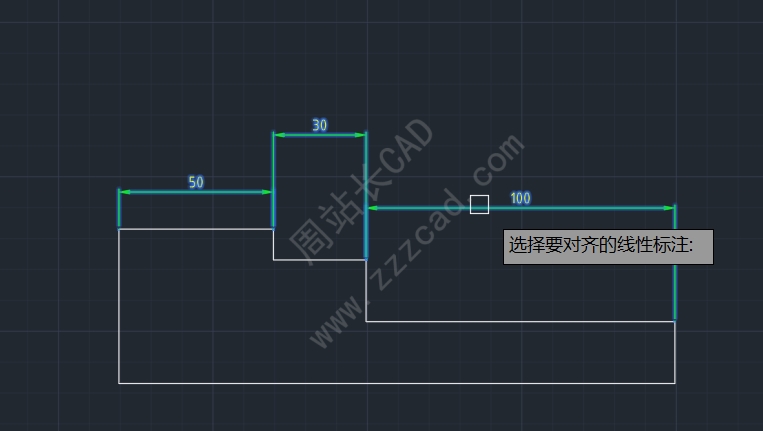This screenshot has height=431, width=763.
Task: Pick the right arrowhead of the 30 dimension
Action: pyautogui.click(x=360, y=135)
